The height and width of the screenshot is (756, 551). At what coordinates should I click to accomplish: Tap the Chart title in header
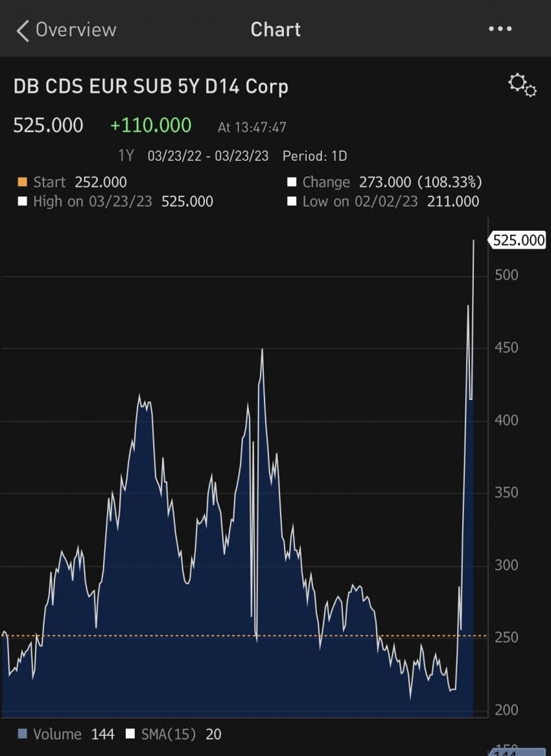[275, 30]
